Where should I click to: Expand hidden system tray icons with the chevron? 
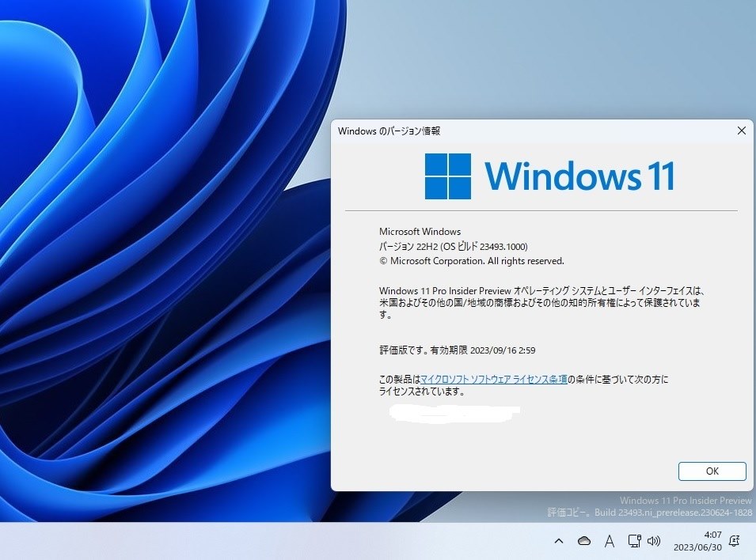click(559, 541)
